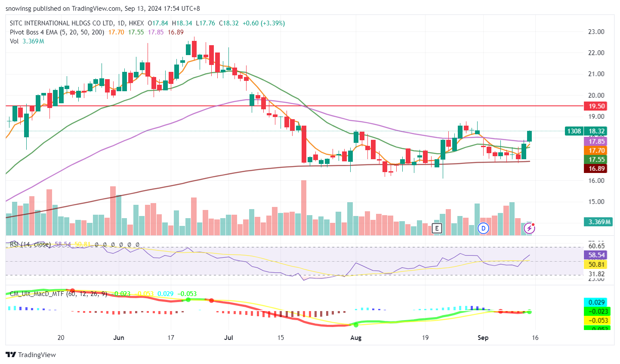Click the Jun label on the time axis
Viewport: 620px width, 364px height.
119,338
